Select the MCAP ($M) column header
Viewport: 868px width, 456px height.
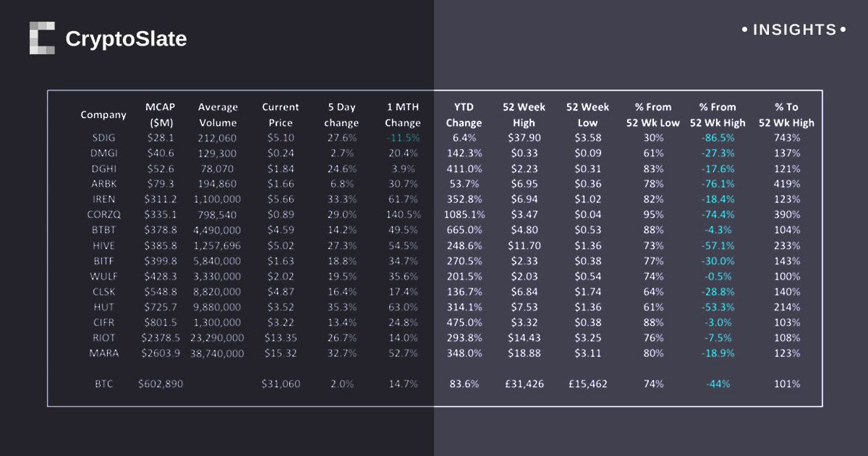(160, 114)
